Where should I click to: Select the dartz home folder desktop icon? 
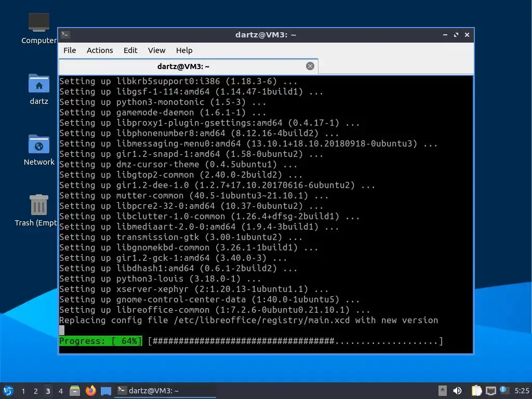38,89
